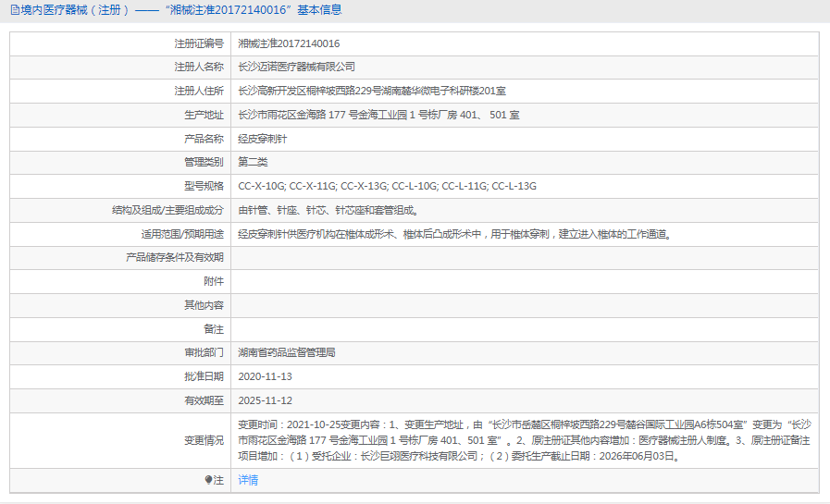Click the 生产地址 label
Viewport: 830px width, 504px height.
(x=204, y=115)
